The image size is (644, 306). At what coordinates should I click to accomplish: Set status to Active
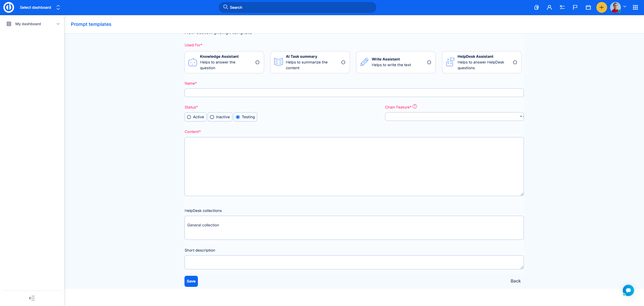tap(189, 117)
